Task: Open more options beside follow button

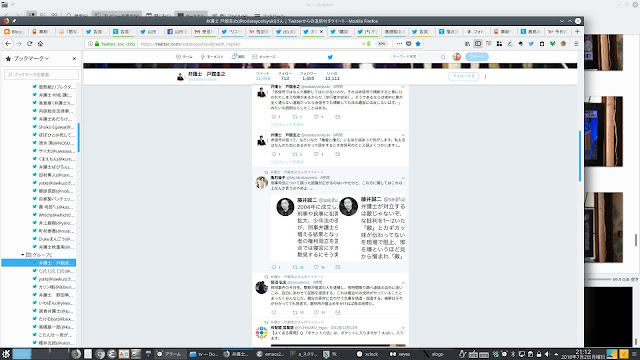Action: (485, 76)
